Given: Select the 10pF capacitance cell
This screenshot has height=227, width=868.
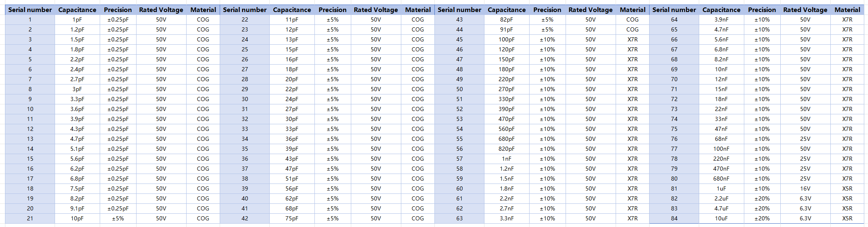Looking at the screenshot, I should pyautogui.click(x=77, y=218).
